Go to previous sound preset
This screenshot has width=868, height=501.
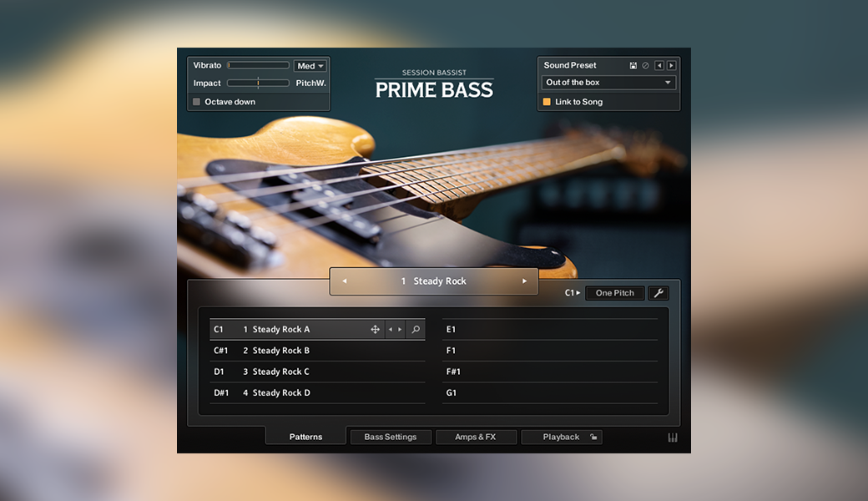pos(659,65)
